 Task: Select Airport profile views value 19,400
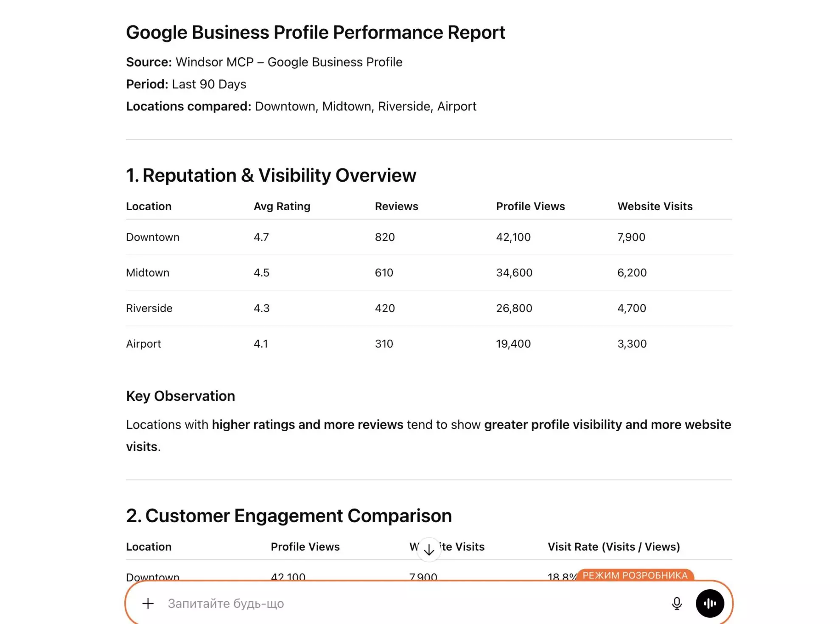point(513,343)
